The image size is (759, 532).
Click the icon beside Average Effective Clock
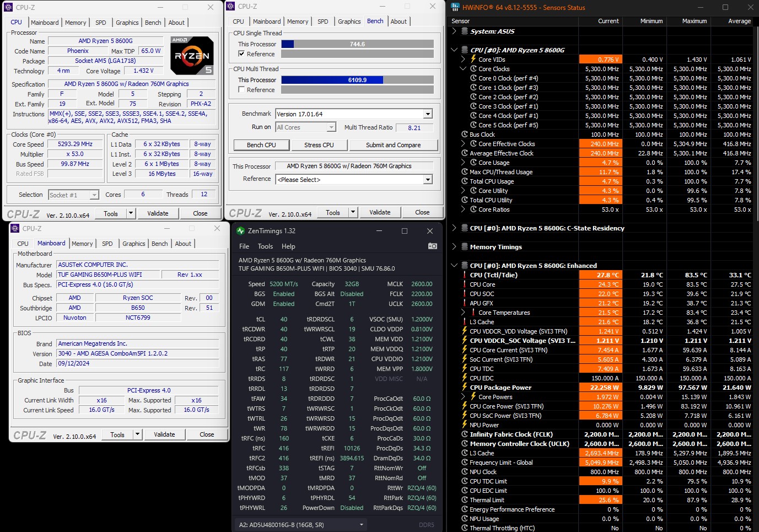pyautogui.click(x=465, y=153)
